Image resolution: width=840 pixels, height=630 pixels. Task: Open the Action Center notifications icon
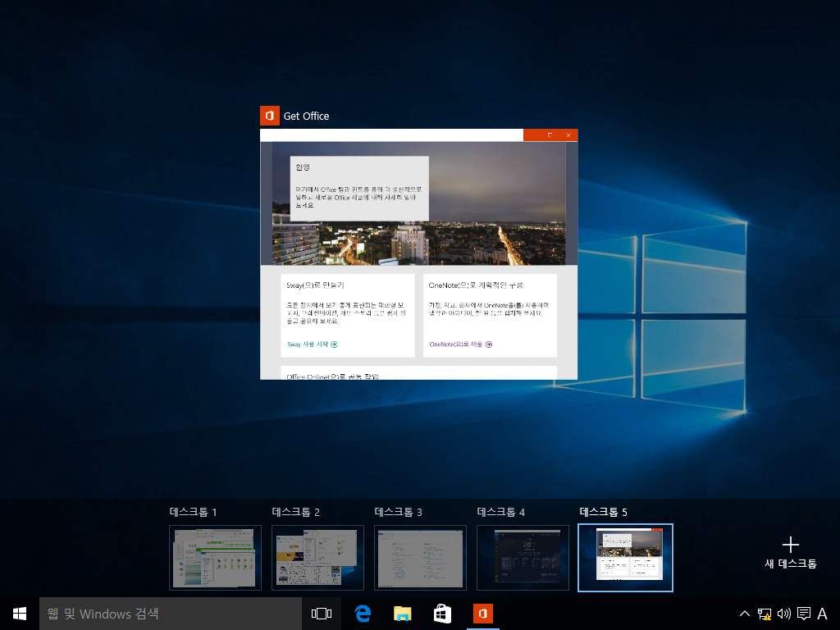(804, 614)
